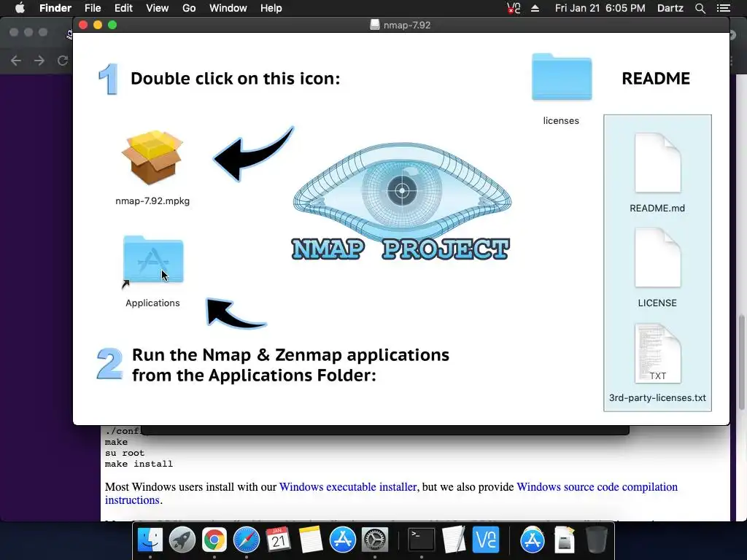The height and width of the screenshot is (560, 747).
Task: Click the LICENSE file name
Action: click(657, 303)
